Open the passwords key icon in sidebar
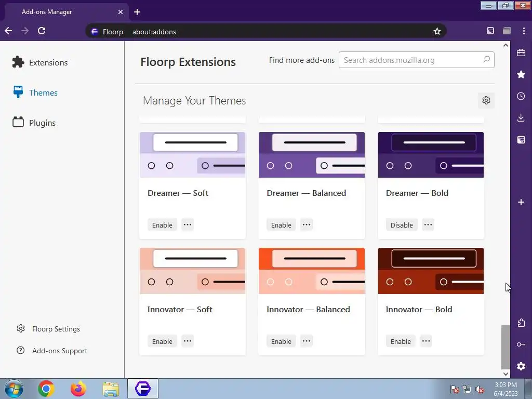This screenshot has width=532, height=399. click(x=521, y=344)
